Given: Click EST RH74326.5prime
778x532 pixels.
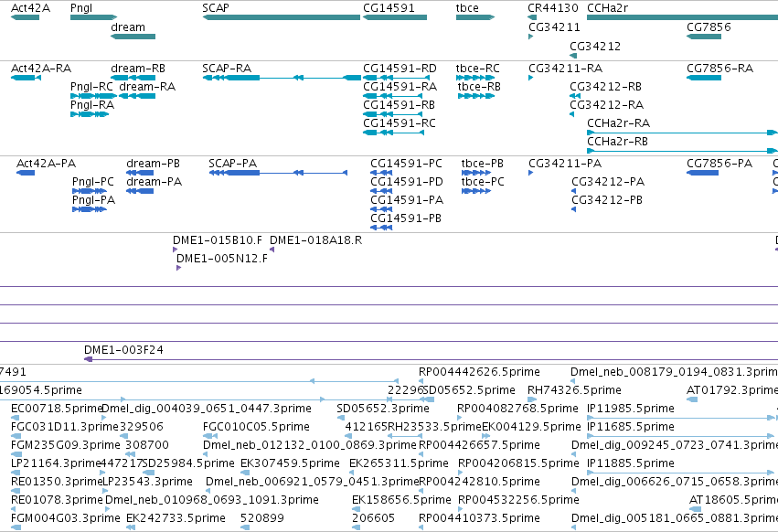Looking at the screenshot, I should point(532,399).
